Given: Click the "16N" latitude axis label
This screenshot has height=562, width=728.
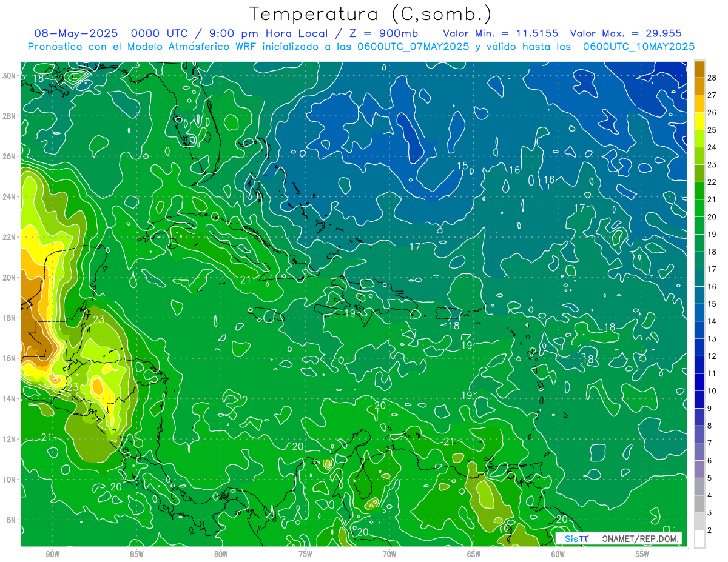Looking at the screenshot, I should click(x=9, y=358).
